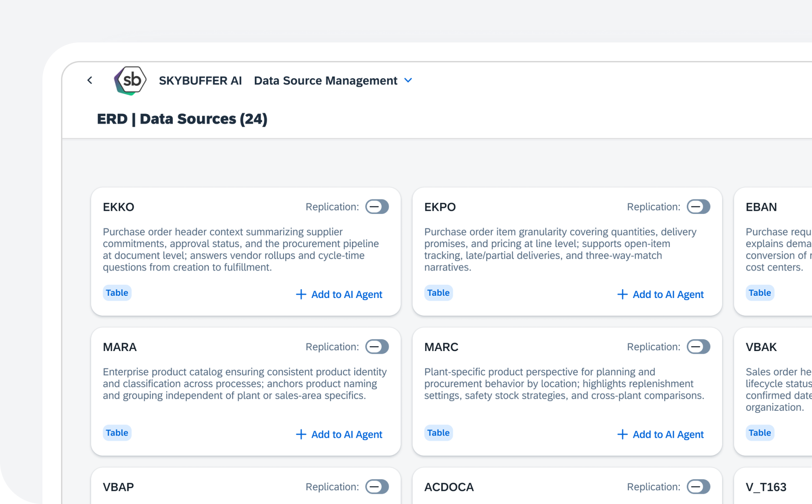This screenshot has height=504, width=812.
Task: Switch on Replication for MARC
Action: tap(698, 347)
